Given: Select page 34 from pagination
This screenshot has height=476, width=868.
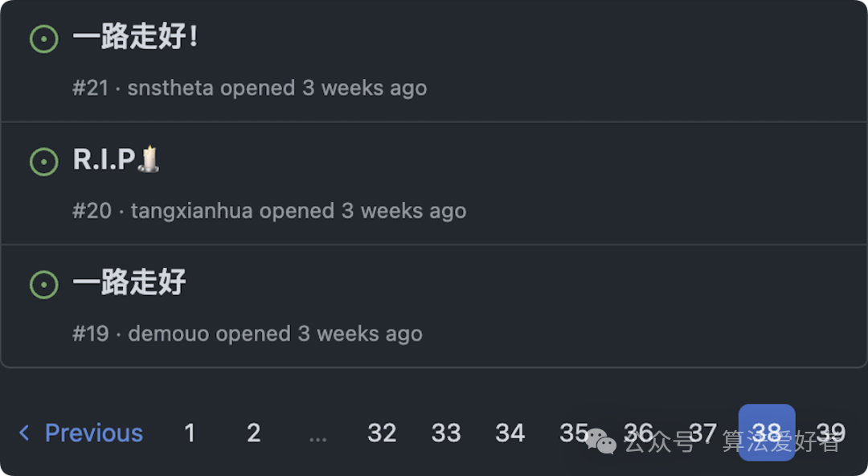Looking at the screenshot, I should 510,433.
